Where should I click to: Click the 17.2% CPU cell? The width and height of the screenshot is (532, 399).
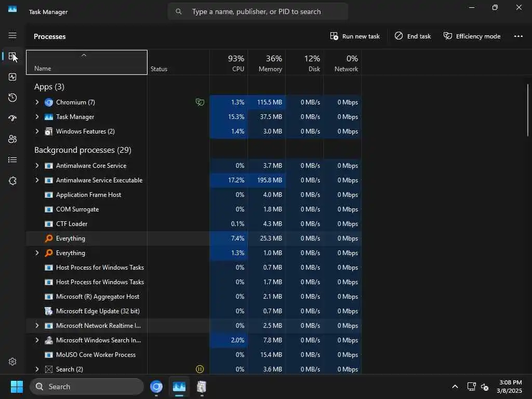[x=229, y=180]
